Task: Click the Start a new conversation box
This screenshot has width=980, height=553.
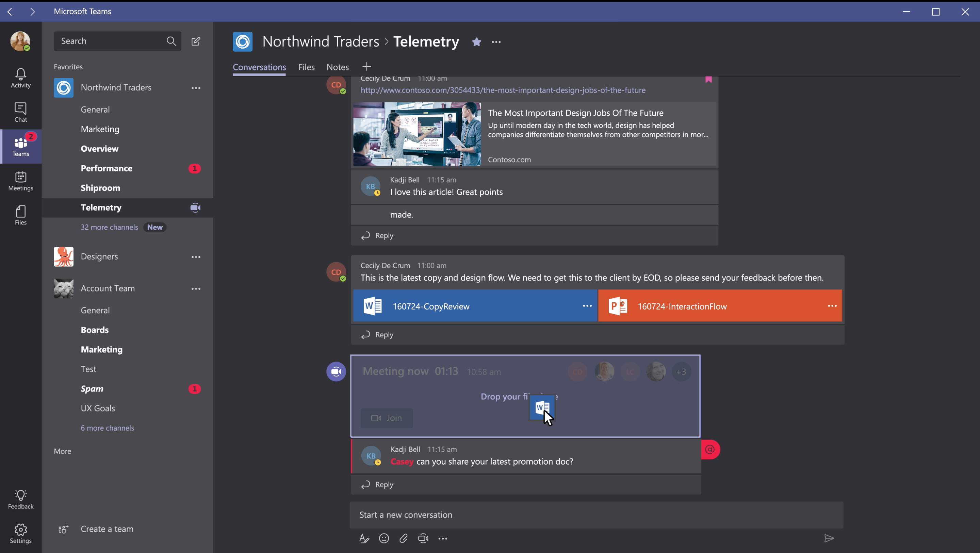Action: [x=596, y=515]
